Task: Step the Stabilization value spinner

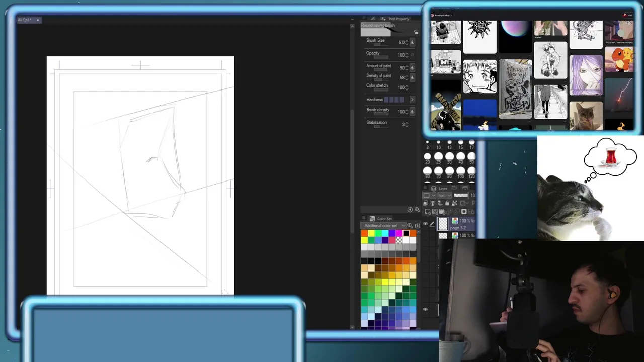Action: click(x=407, y=124)
